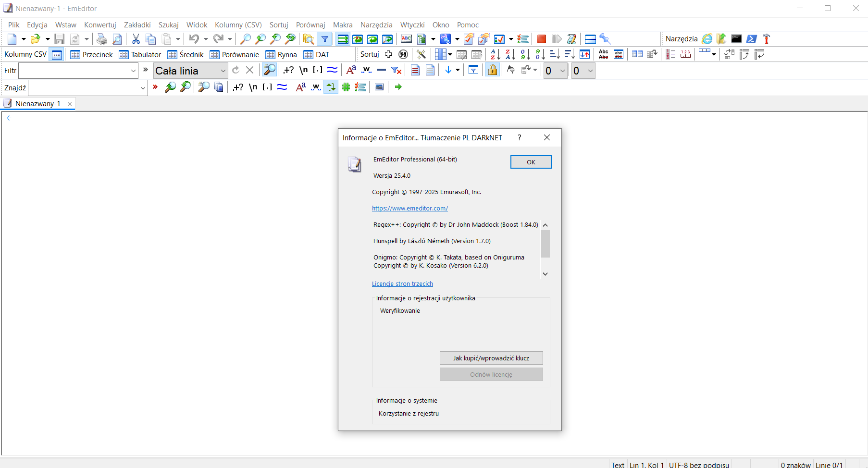868x468 pixels.
Task: Click the Find in Files folder-magnifier icon
Action: pyautogui.click(x=309, y=39)
